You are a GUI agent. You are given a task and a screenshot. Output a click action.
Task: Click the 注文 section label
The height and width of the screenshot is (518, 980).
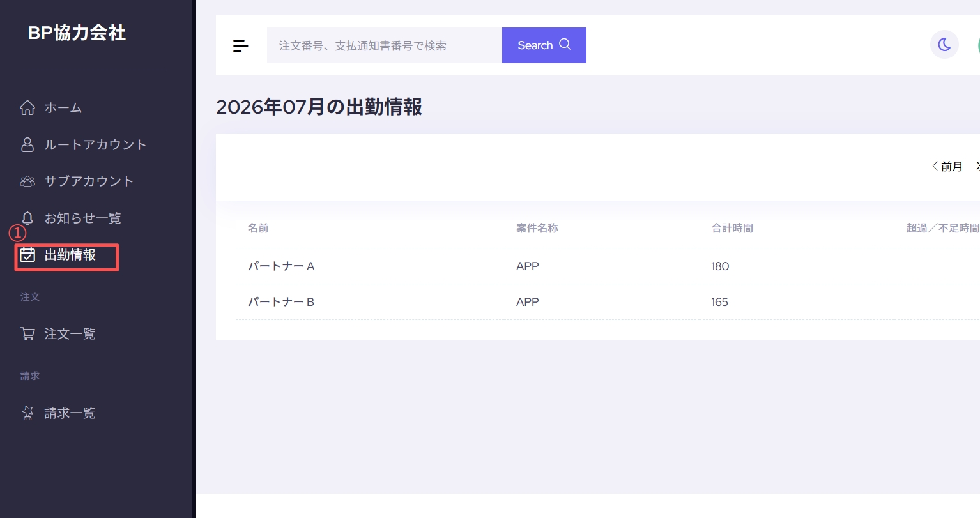click(30, 297)
